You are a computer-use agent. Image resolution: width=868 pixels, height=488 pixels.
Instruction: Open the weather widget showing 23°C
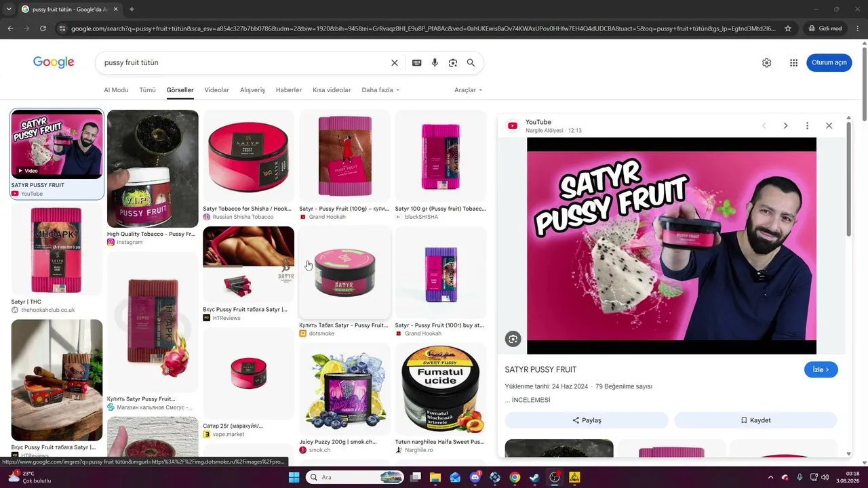click(31, 477)
